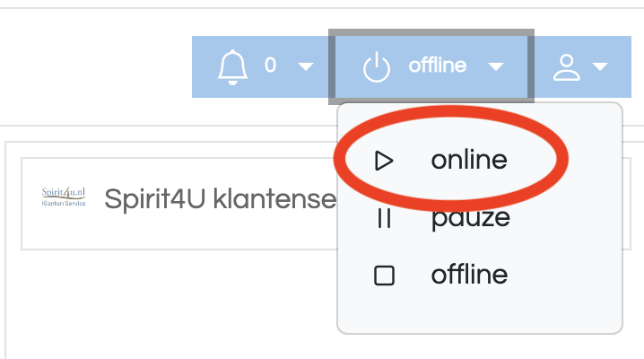Click the user profile icon
This screenshot has height=359, width=644.
[x=566, y=67]
